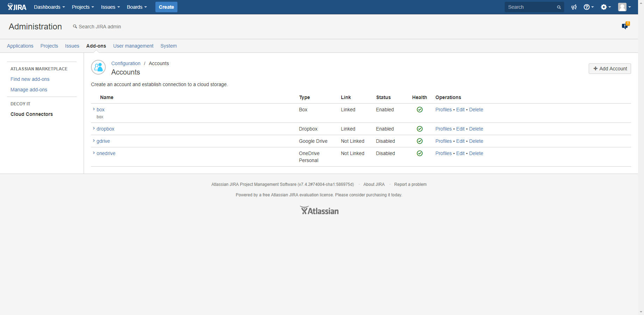
Task: Go to Configuration breadcrumb link
Action: point(126,63)
